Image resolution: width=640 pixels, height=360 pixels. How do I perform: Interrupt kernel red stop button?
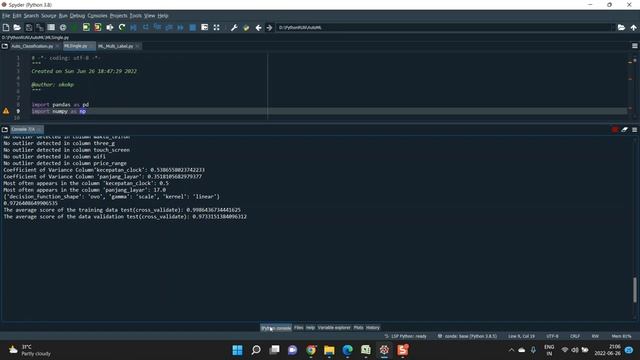click(x=615, y=129)
